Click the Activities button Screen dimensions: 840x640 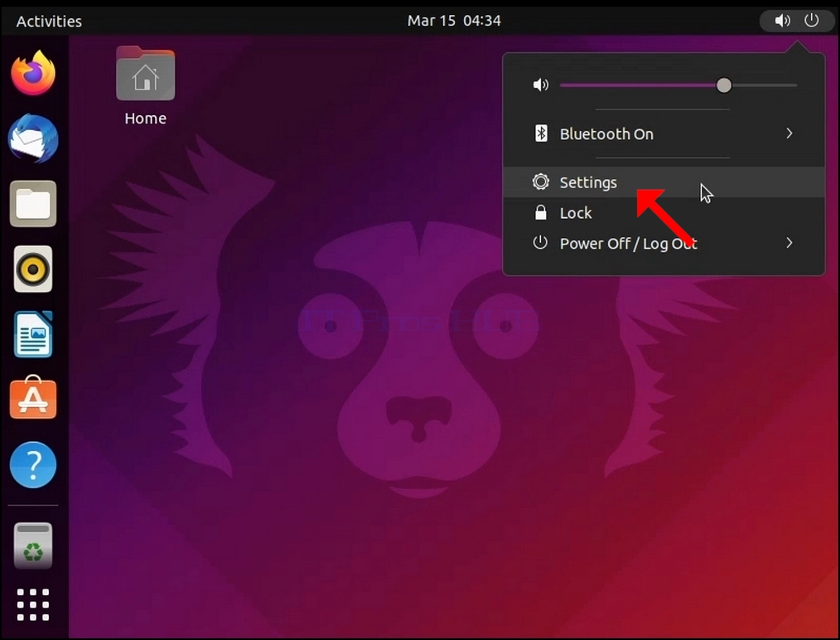coord(49,21)
